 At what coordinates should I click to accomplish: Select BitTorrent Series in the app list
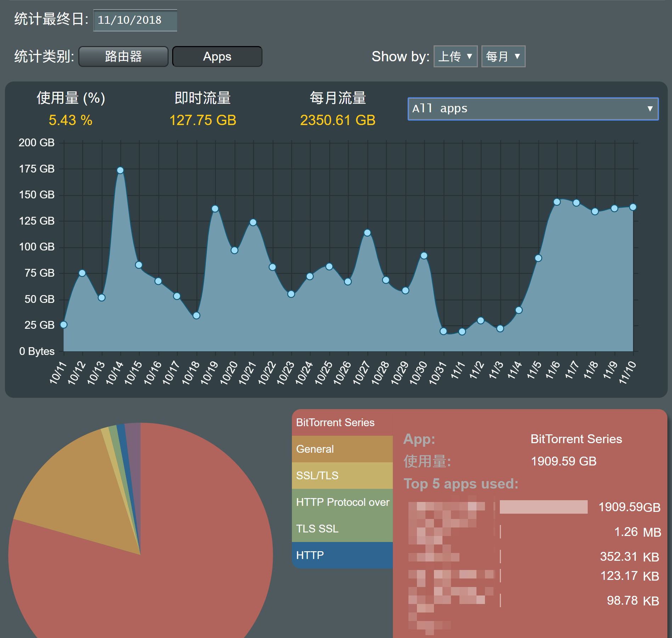342,423
